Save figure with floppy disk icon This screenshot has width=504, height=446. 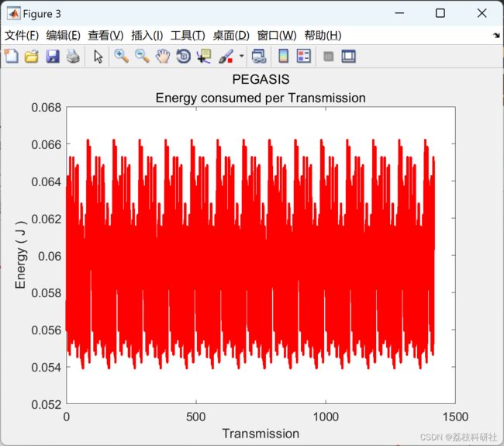(x=53, y=57)
